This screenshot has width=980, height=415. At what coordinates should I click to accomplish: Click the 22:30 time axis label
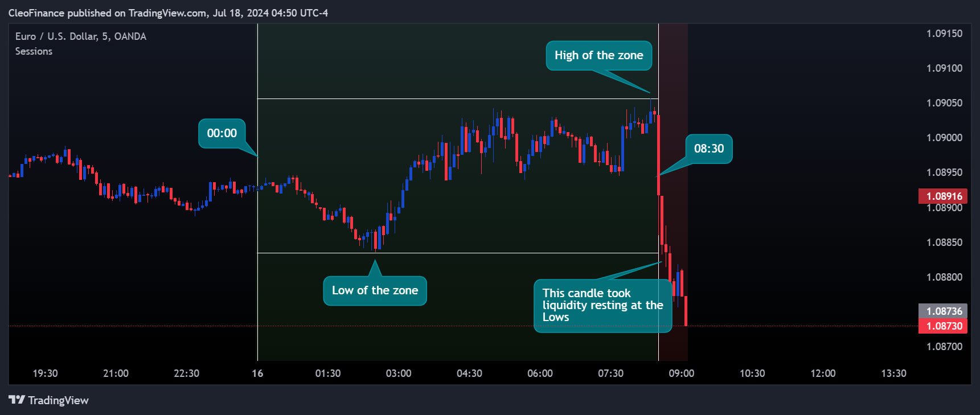(x=186, y=373)
